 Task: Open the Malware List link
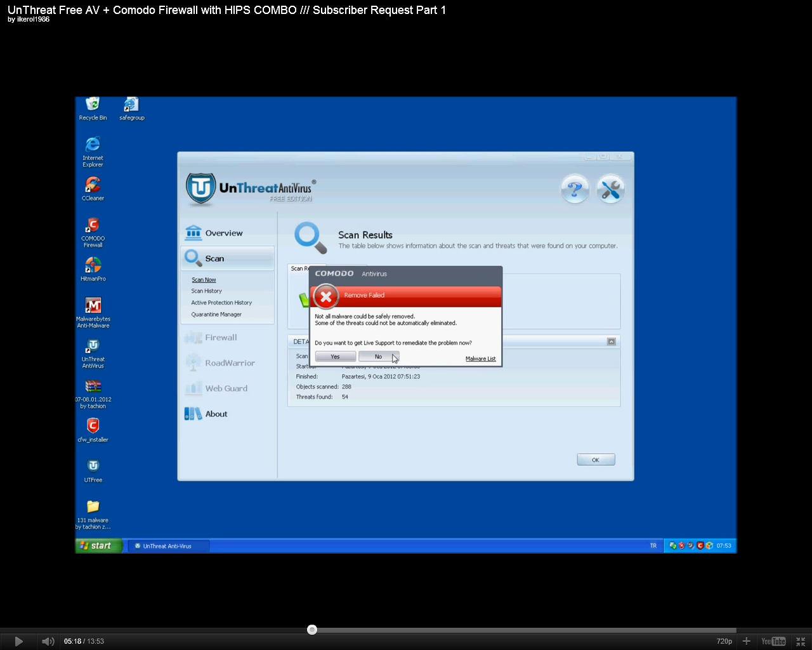click(480, 359)
